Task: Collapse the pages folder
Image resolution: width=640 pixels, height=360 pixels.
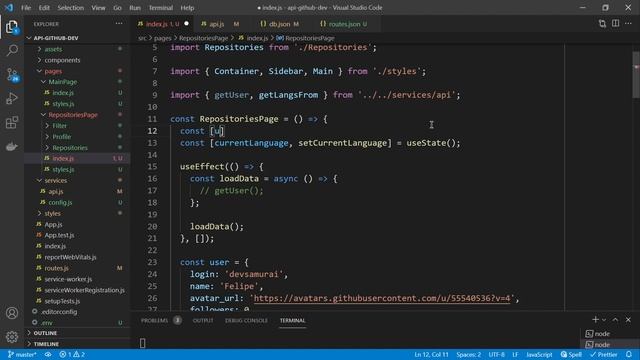Action: [53, 71]
